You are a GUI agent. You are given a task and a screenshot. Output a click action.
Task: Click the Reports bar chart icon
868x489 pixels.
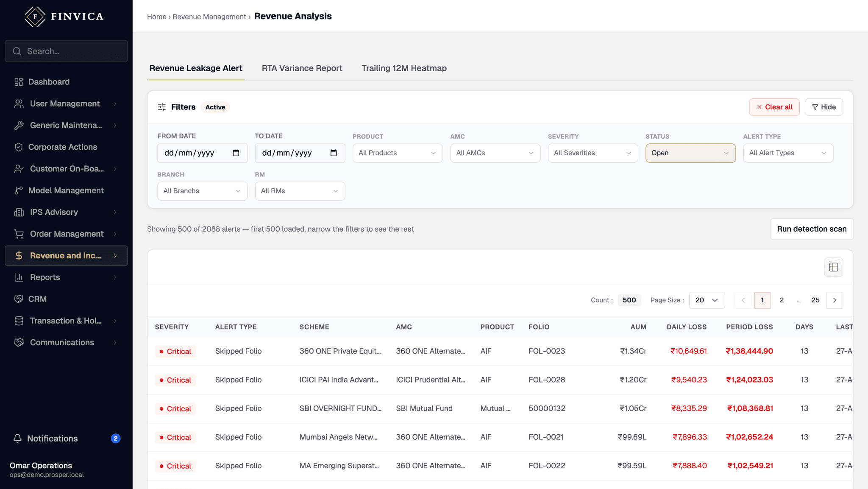[19, 277]
